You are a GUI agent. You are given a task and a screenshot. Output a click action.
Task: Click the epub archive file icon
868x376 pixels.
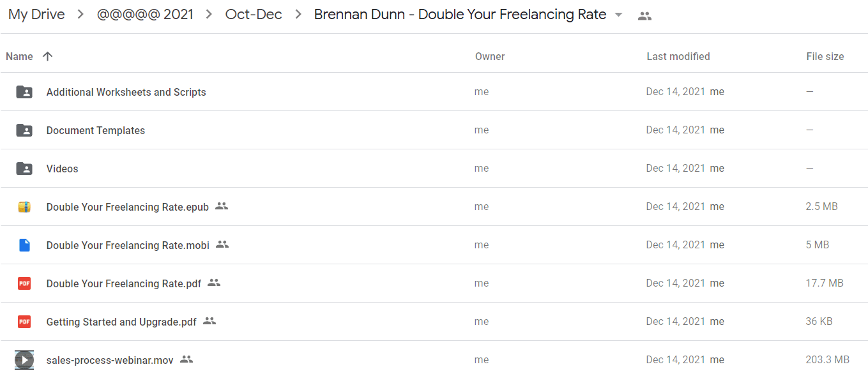[24, 207]
